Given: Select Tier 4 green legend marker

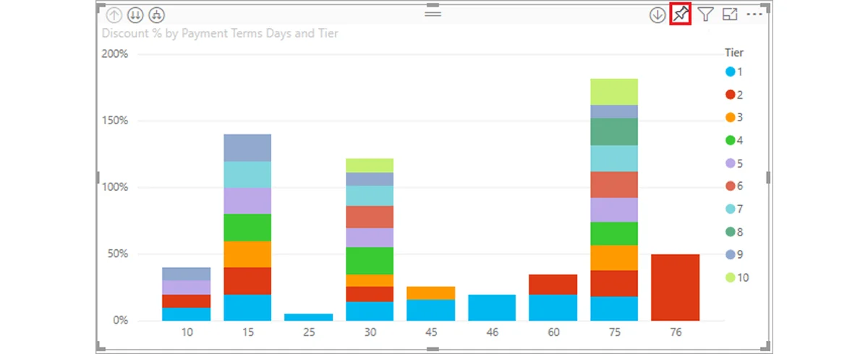Looking at the screenshot, I should (730, 140).
